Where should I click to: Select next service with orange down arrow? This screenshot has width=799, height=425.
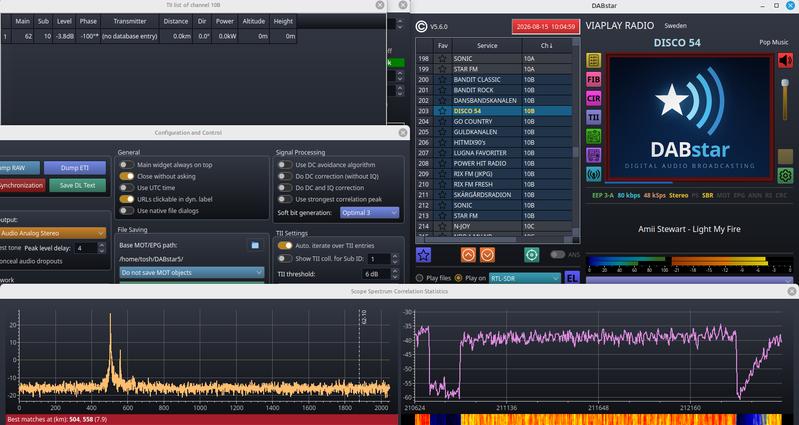(x=487, y=255)
